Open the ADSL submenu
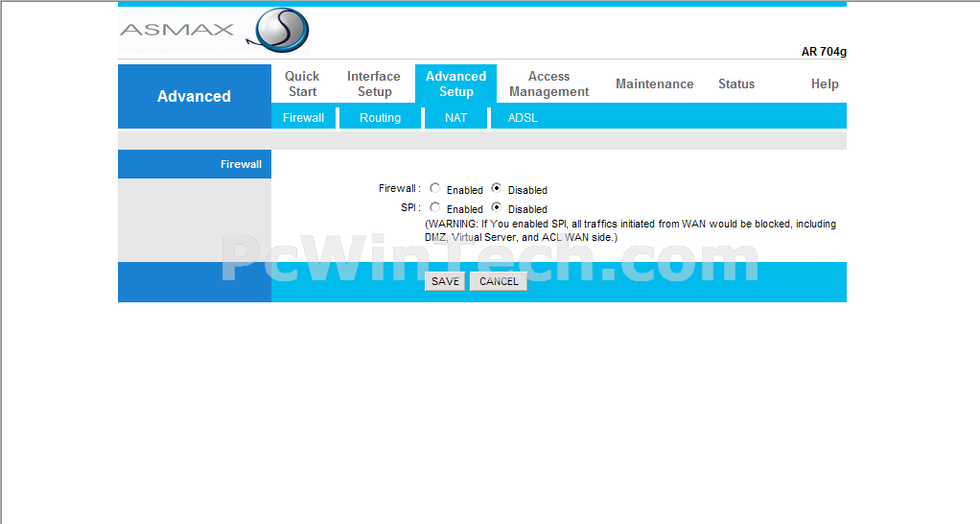 click(523, 117)
